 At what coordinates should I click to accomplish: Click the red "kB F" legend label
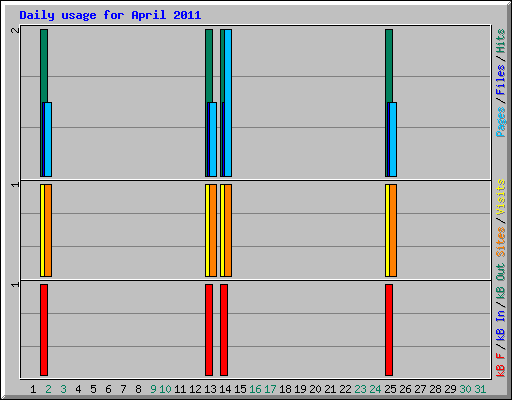tap(500, 365)
